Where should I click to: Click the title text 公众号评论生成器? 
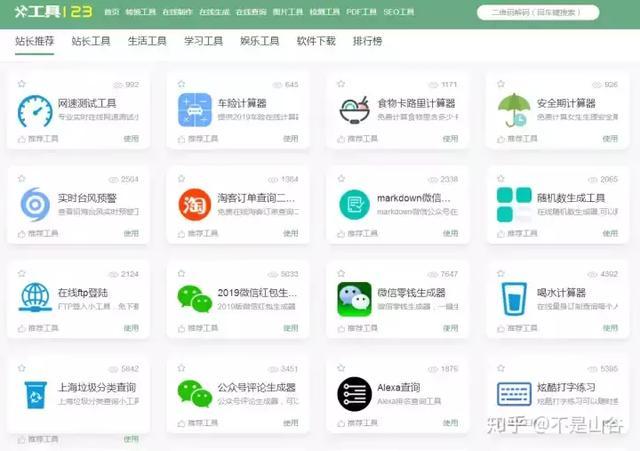tap(256, 387)
